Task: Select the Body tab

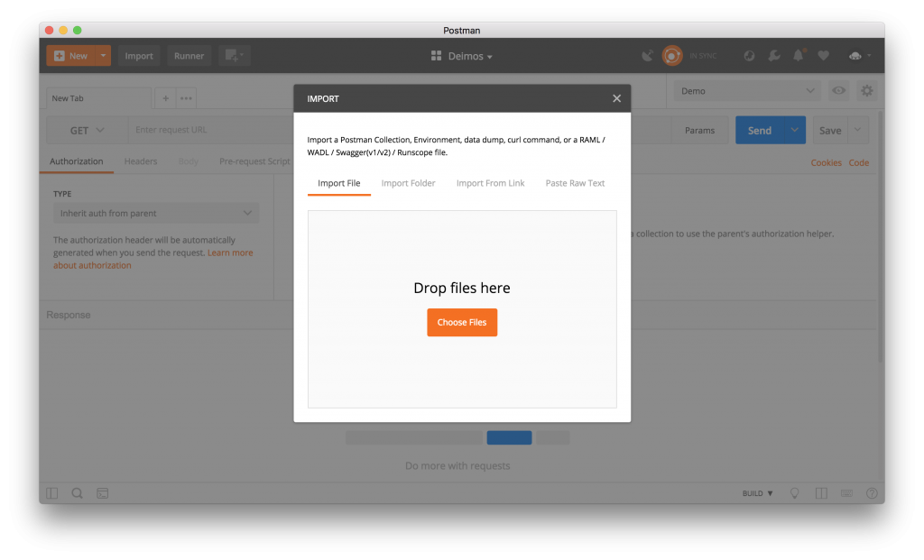Action: point(188,161)
